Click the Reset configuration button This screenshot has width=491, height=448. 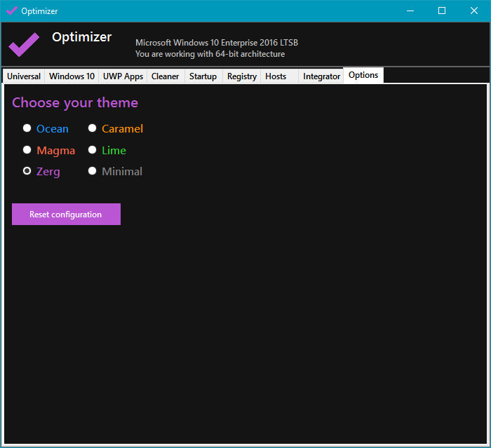point(66,214)
